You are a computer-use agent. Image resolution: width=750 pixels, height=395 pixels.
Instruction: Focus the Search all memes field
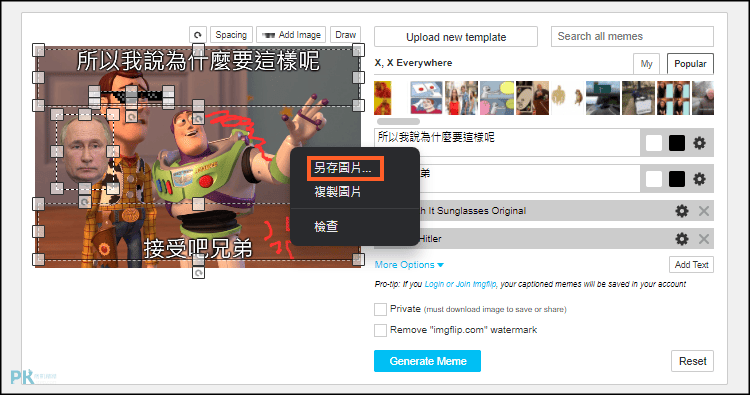(x=632, y=36)
